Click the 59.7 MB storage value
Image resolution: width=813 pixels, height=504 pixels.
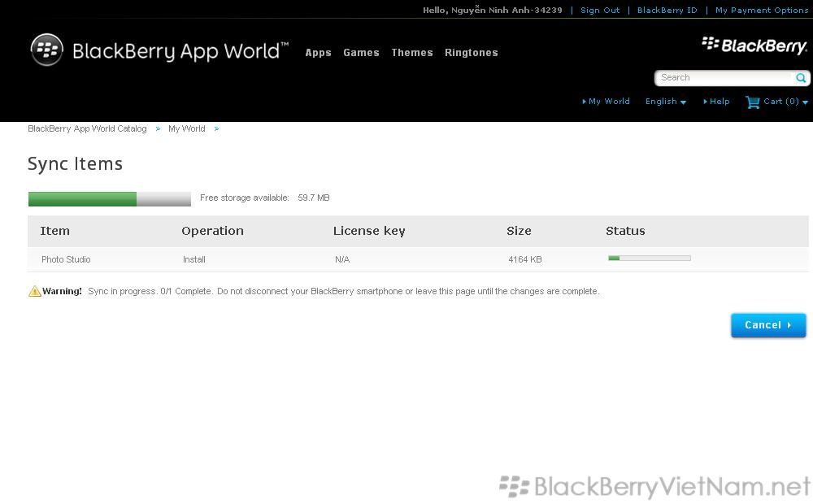[x=314, y=198]
